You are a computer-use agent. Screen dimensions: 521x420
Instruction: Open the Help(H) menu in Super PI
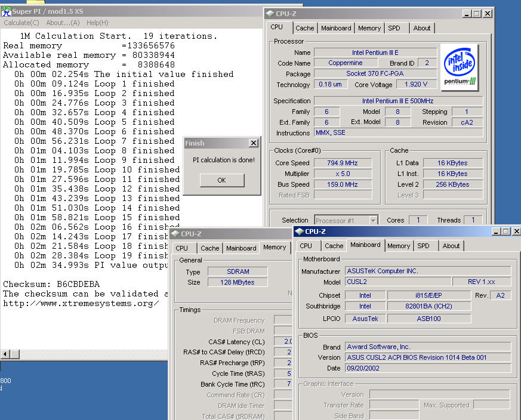coord(97,23)
